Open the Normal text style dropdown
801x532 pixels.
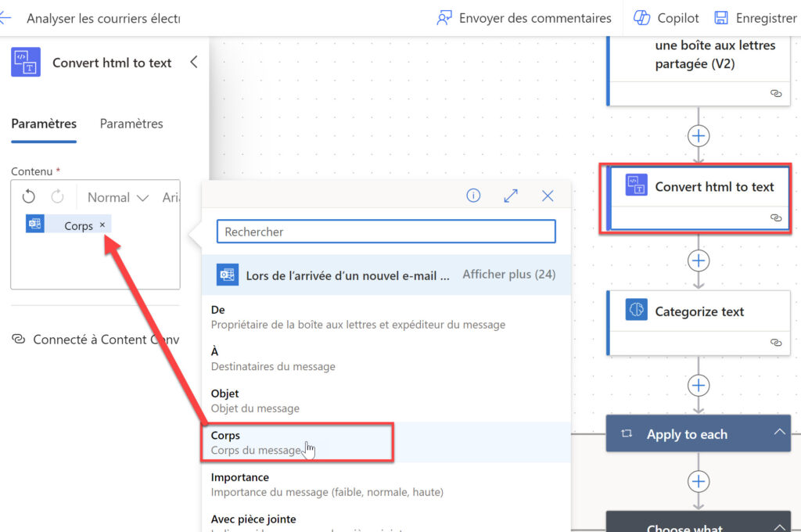click(117, 197)
